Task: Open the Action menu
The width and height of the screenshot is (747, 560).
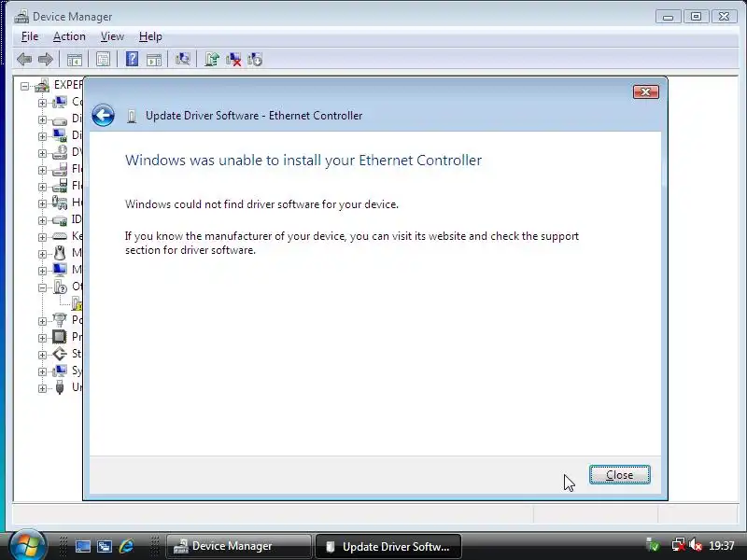Action: point(69,36)
